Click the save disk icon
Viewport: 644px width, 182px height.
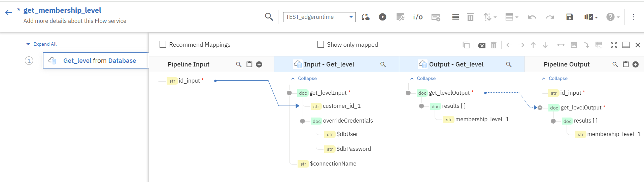point(569,17)
